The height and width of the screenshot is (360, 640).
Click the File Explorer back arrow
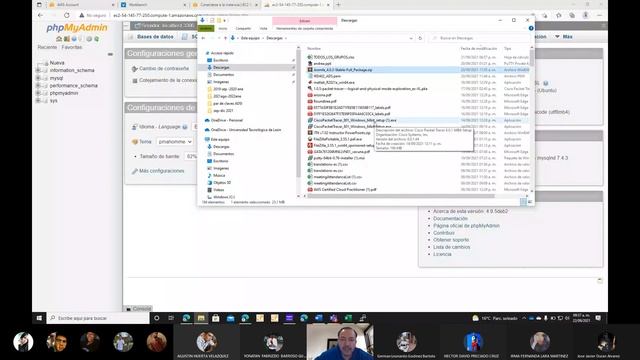point(204,38)
